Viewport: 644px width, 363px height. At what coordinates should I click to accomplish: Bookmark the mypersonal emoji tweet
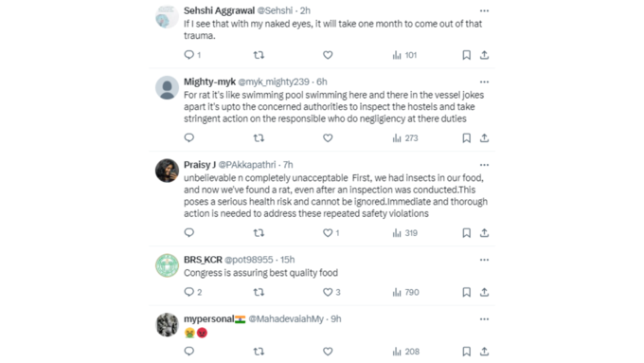pos(466,351)
